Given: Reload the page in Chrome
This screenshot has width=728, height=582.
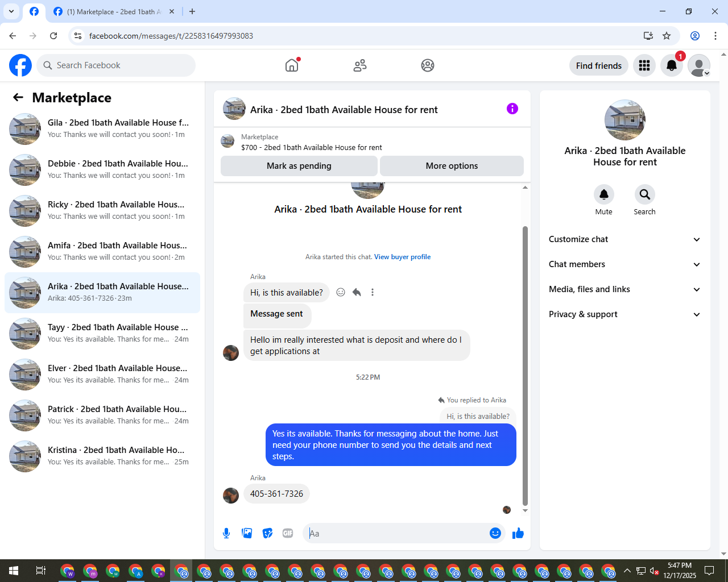Looking at the screenshot, I should [53, 36].
